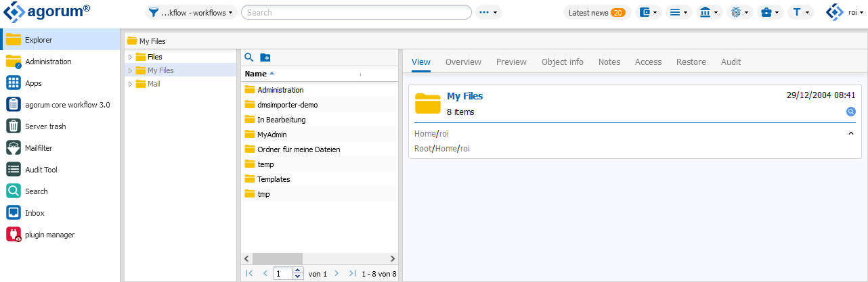
Task: Go to first page button
Action: click(x=249, y=273)
